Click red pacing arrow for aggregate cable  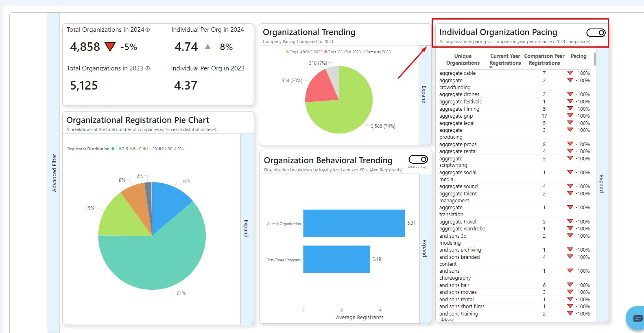tap(570, 73)
